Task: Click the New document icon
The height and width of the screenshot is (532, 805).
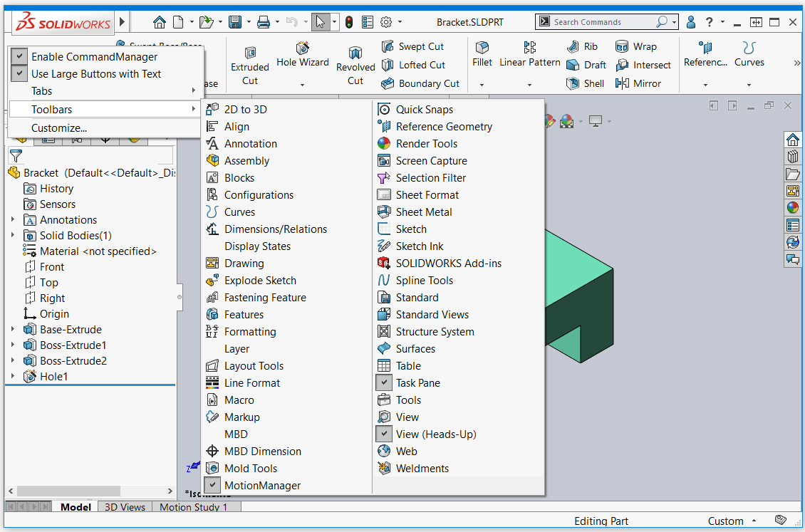Action: pos(178,22)
